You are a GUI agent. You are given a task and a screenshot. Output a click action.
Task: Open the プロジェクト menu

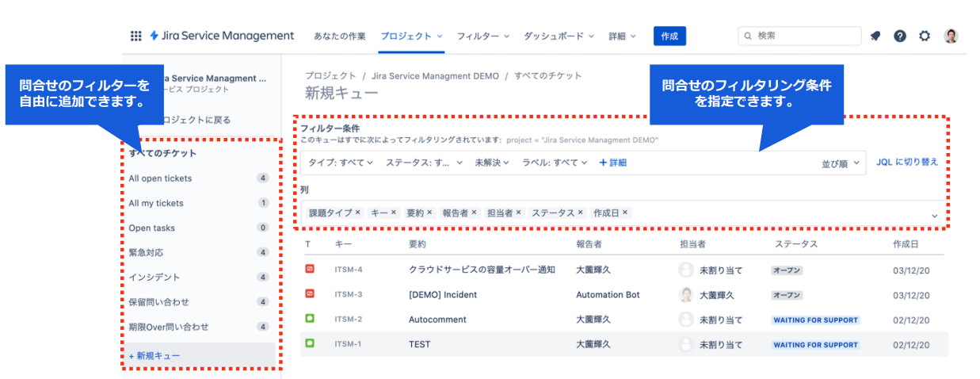coord(411,36)
